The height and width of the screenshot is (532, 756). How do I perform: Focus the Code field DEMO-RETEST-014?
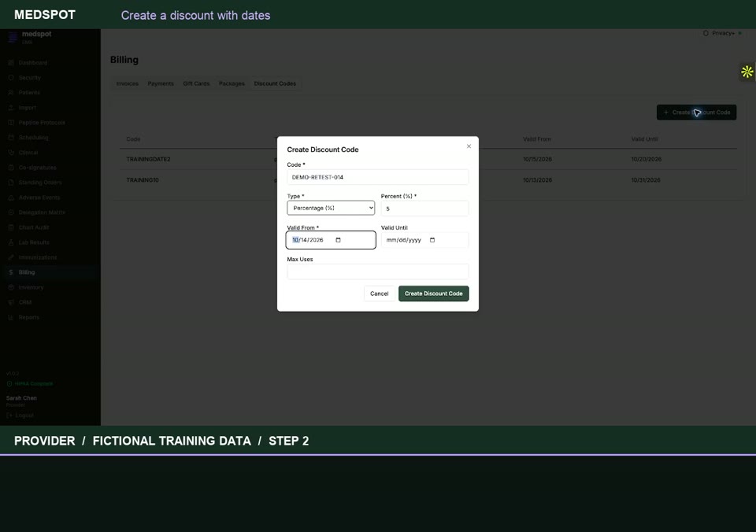tap(377, 177)
